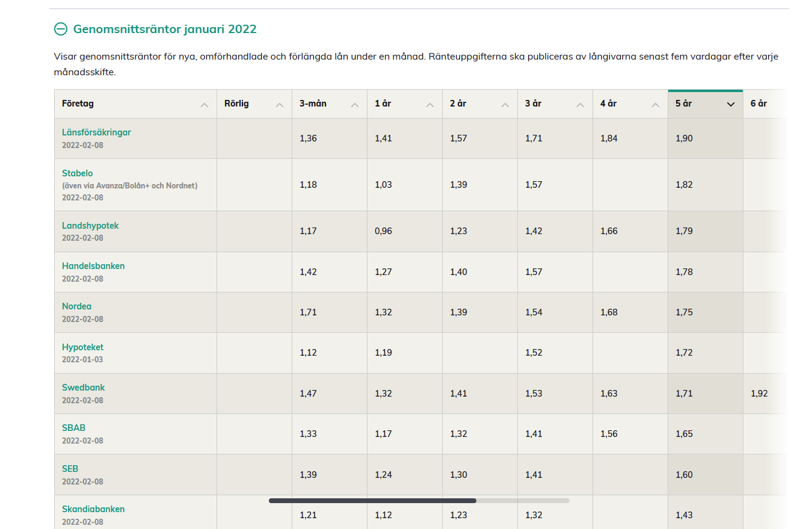Click the 6 år column header

click(x=758, y=104)
